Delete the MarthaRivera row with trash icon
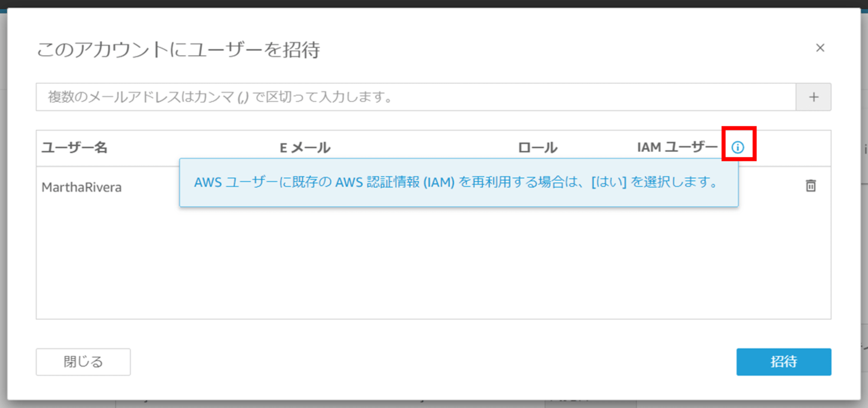 (811, 186)
